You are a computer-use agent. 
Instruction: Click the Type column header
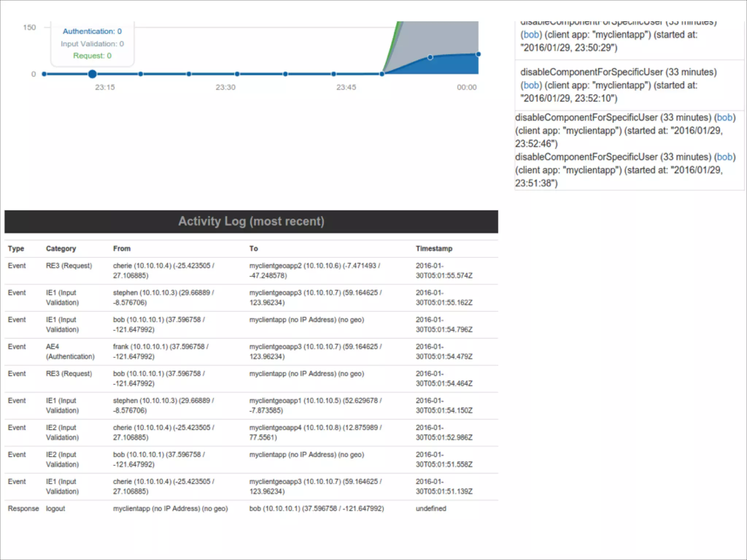pos(16,249)
